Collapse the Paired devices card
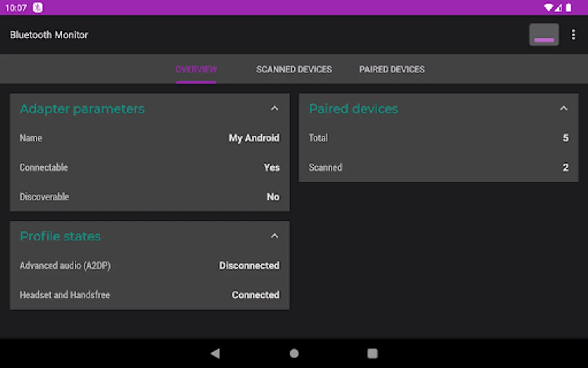 [563, 108]
